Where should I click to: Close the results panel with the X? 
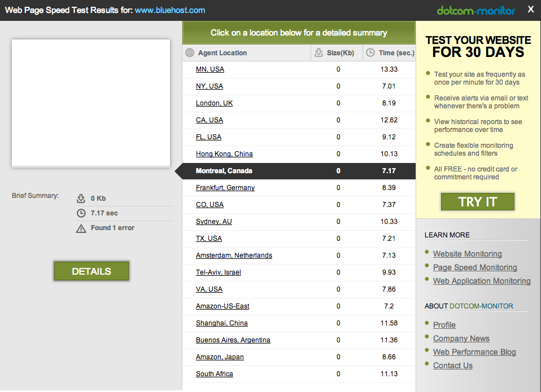tap(531, 10)
